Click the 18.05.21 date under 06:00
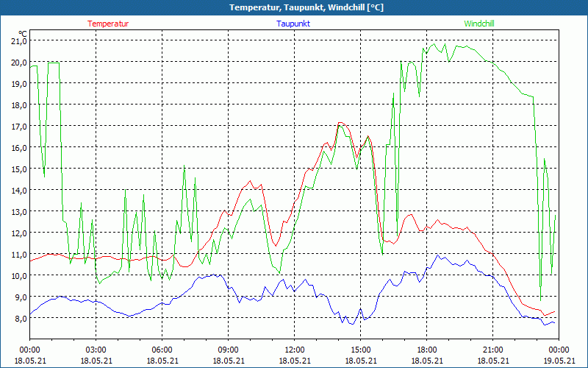 coord(162,361)
